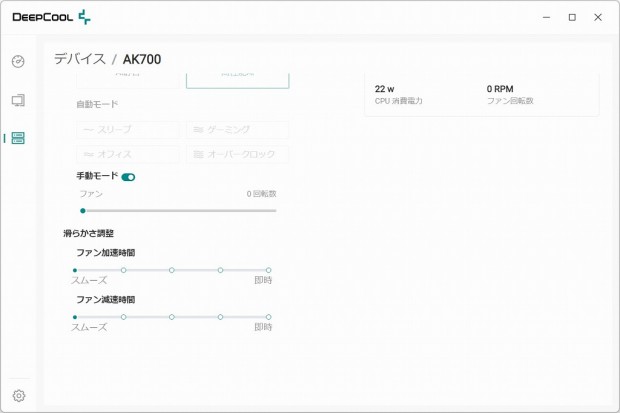
Task: Set ファン減速時間 to middle step
Action: 172,317
